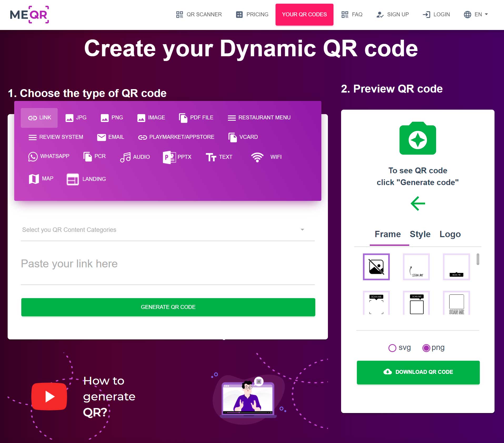
Task: Click the Download QR Code button
Action: [x=418, y=372]
